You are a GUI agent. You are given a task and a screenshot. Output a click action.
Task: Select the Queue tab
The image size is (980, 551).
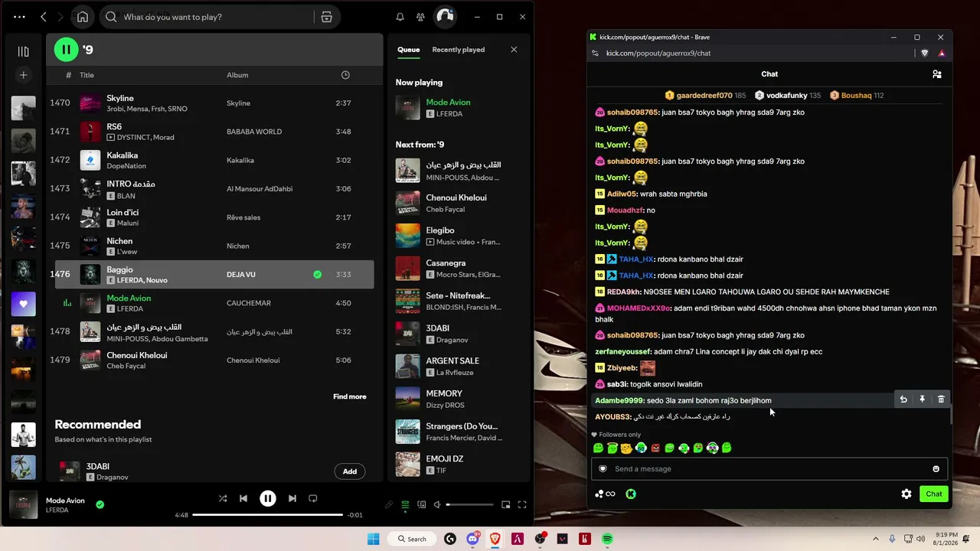(x=408, y=50)
